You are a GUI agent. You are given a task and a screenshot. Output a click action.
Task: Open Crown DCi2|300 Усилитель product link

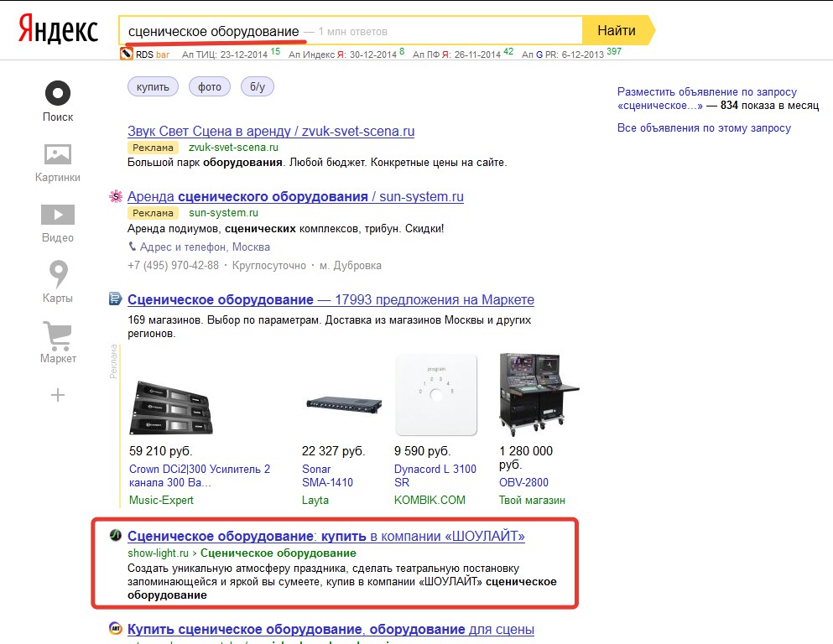pyautogui.click(x=200, y=475)
